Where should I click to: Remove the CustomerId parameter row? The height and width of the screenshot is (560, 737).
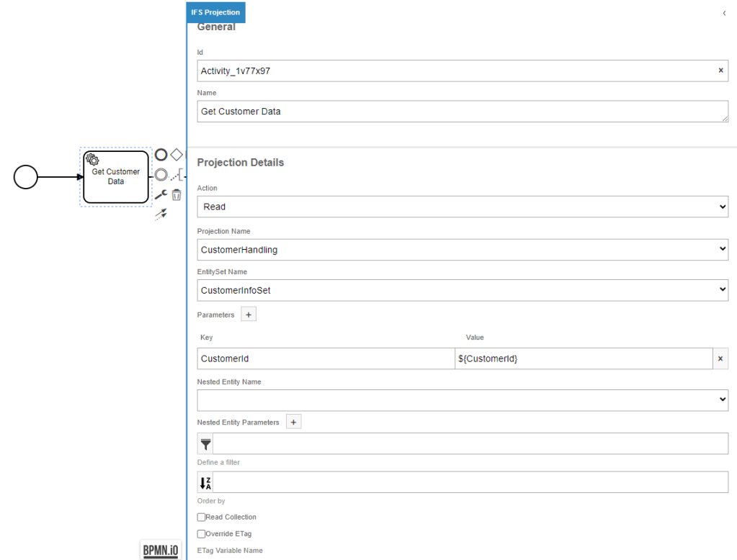click(720, 358)
